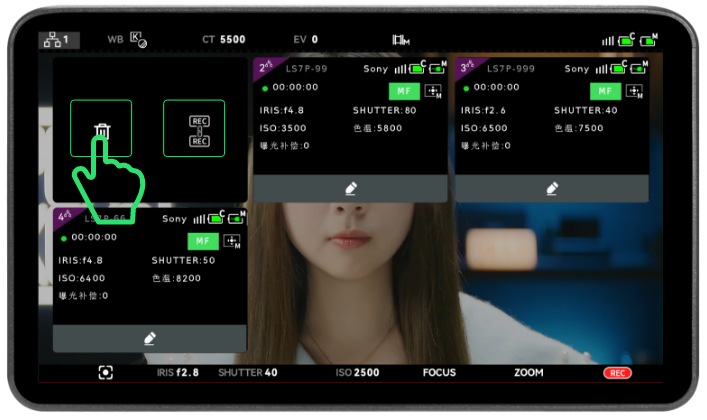
Task: Open the ISO 2500 setting in bottom bar
Action: click(x=357, y=373)
